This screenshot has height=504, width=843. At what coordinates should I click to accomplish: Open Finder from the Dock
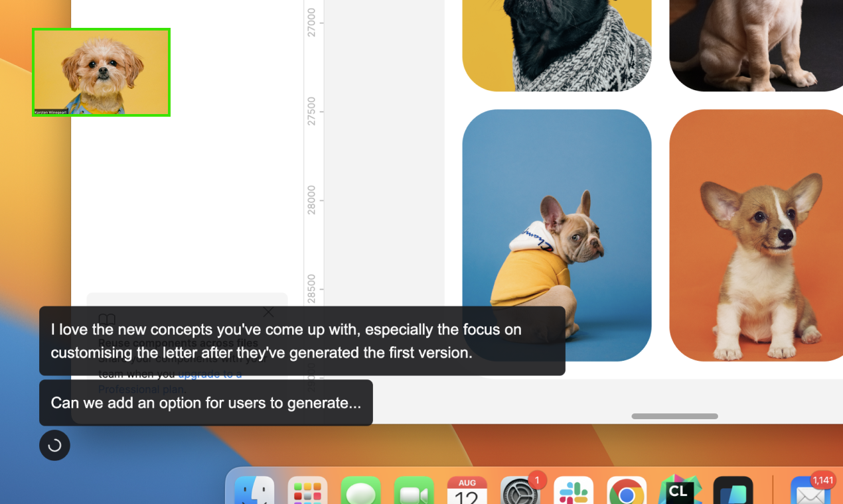click(255, 492)
